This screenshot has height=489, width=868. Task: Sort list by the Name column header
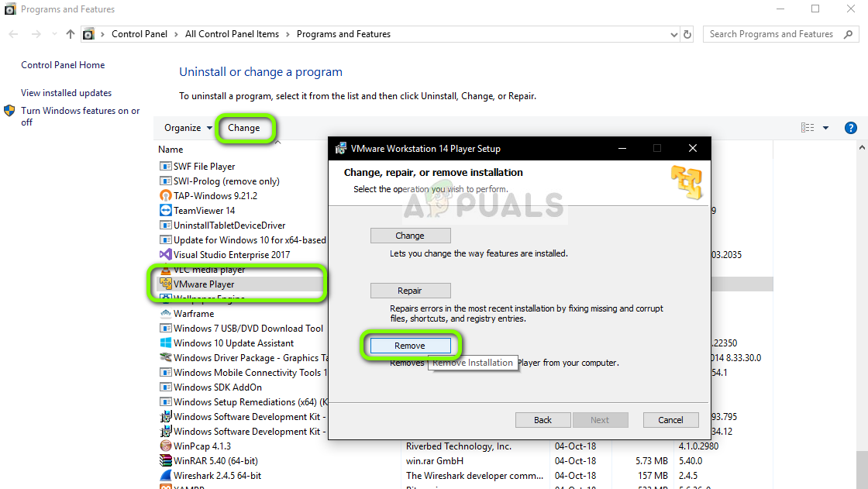[170, 150]
